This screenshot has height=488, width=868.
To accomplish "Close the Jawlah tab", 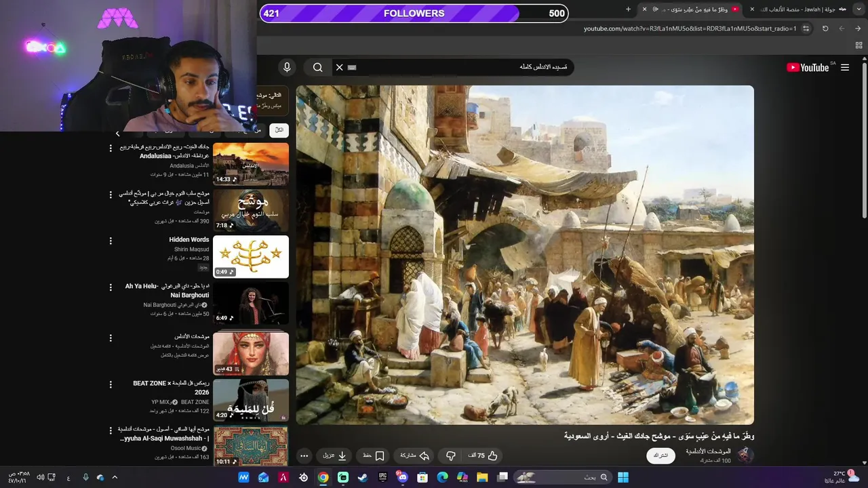I will point(752,9).
